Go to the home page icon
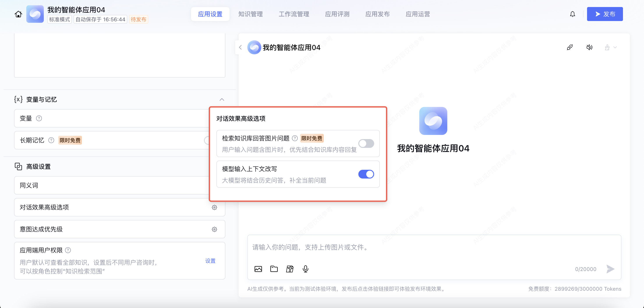 [x=18, y=14]
